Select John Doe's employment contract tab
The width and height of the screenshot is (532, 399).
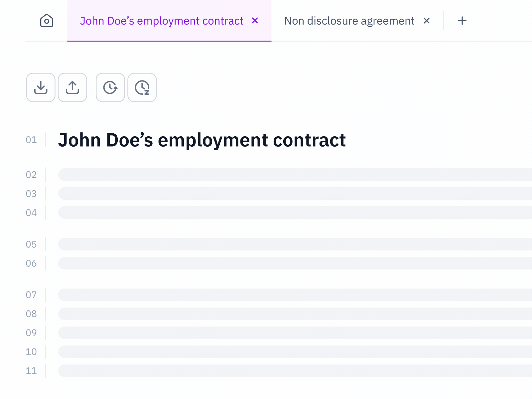point(162,21)
